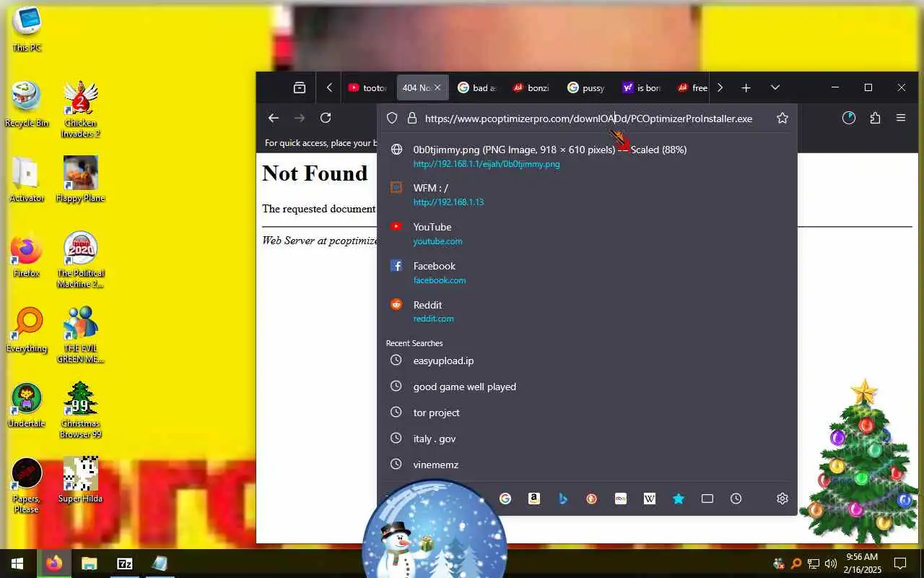Switch to the 'free' tab
The width and height of the screenshot is (924, 578).
692,87
